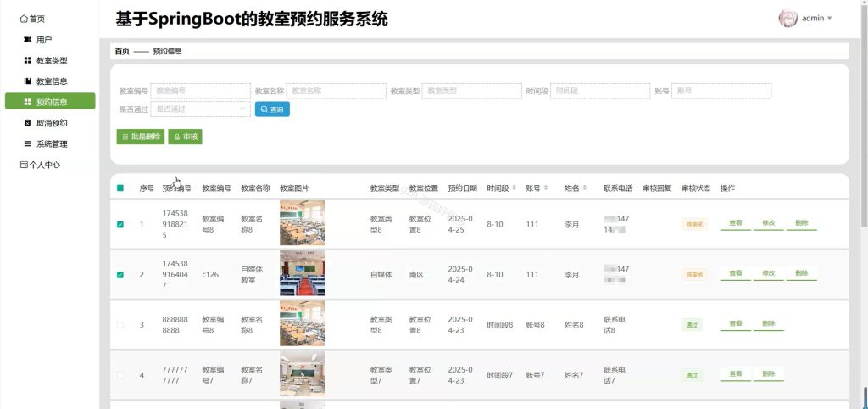The width and height of the screenshot is (868, 409).
Task: Focus the 账号 search field
Action: (721, 91)
